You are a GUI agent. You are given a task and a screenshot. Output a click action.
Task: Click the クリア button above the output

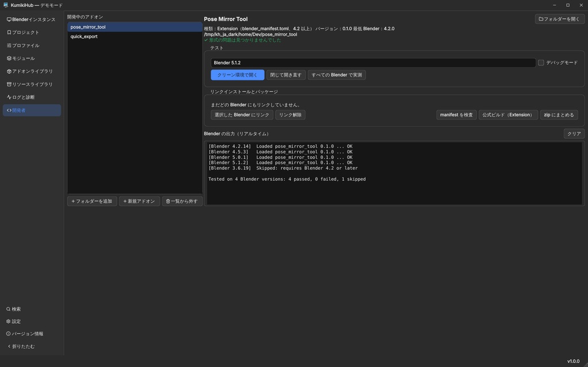coord(574,134)
